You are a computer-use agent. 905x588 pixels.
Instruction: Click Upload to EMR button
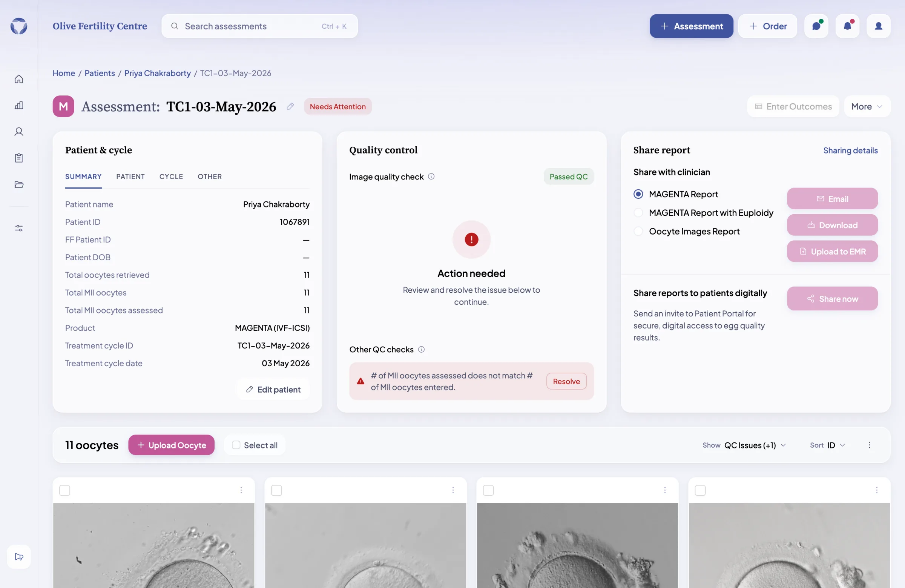[832, 251]
